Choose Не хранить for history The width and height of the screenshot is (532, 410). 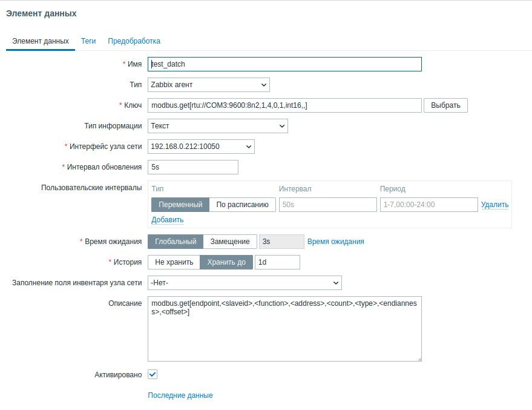[174, 262]
